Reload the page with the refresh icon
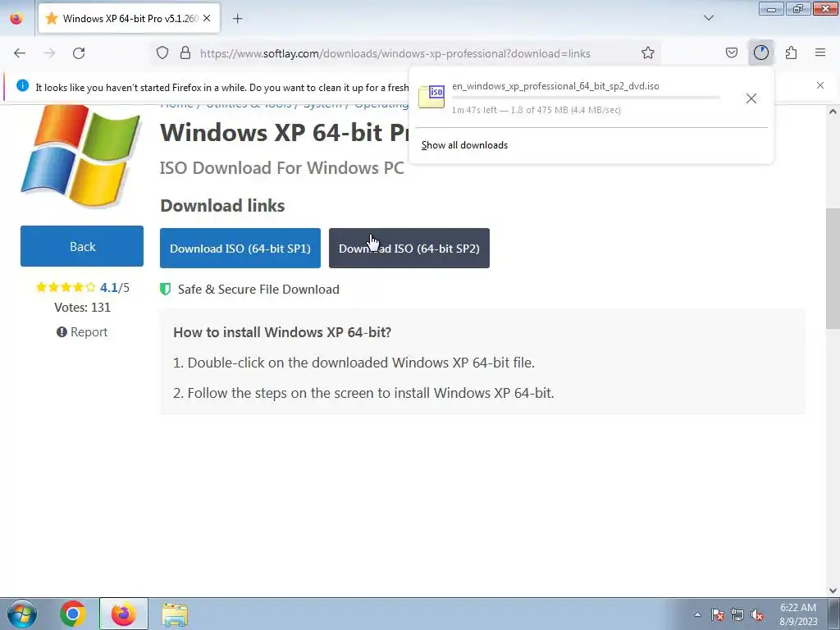This screenshot has height=630, width=840. pyautogui.click(x=79, y=53)
